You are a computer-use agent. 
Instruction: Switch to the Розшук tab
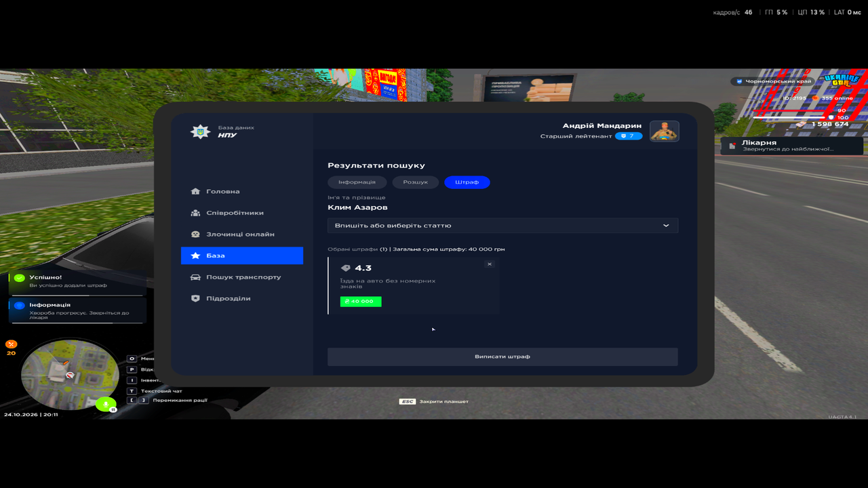pos(415,182)
